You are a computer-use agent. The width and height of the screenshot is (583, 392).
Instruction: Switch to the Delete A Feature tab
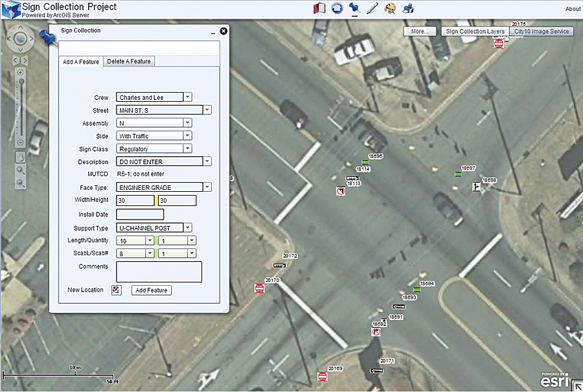click(x=128, y=61)
